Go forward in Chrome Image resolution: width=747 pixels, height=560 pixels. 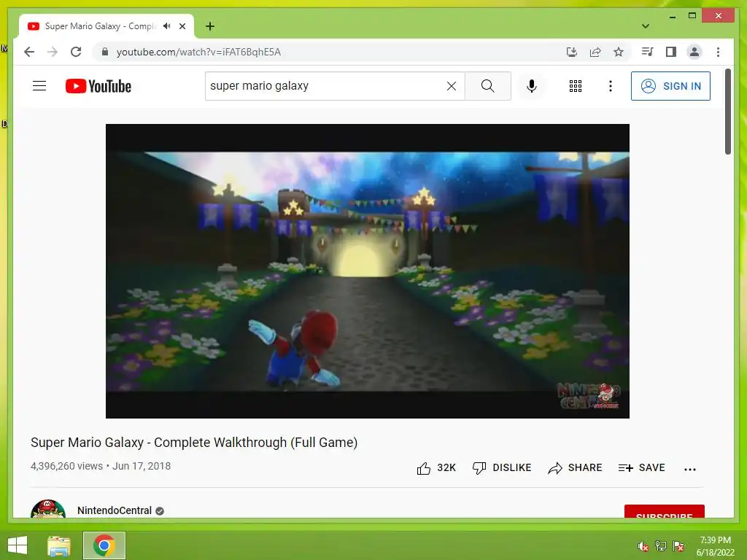(x=53, y=52)
